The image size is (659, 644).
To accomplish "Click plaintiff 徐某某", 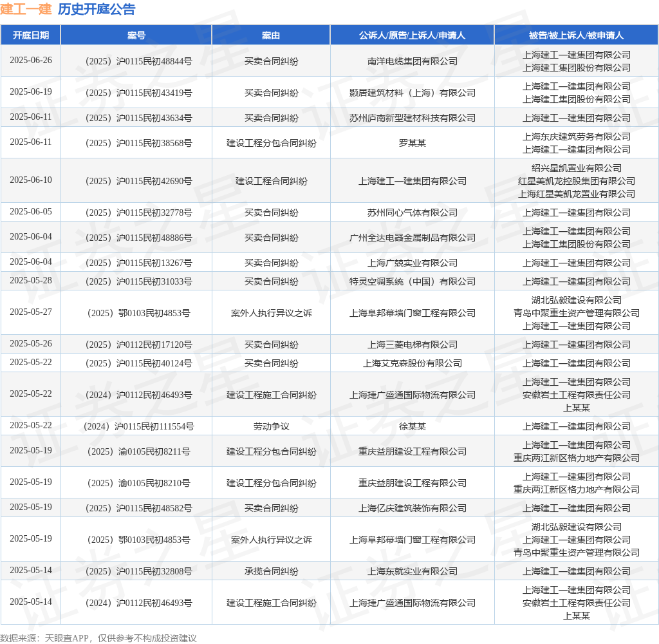I will (413, 426).
